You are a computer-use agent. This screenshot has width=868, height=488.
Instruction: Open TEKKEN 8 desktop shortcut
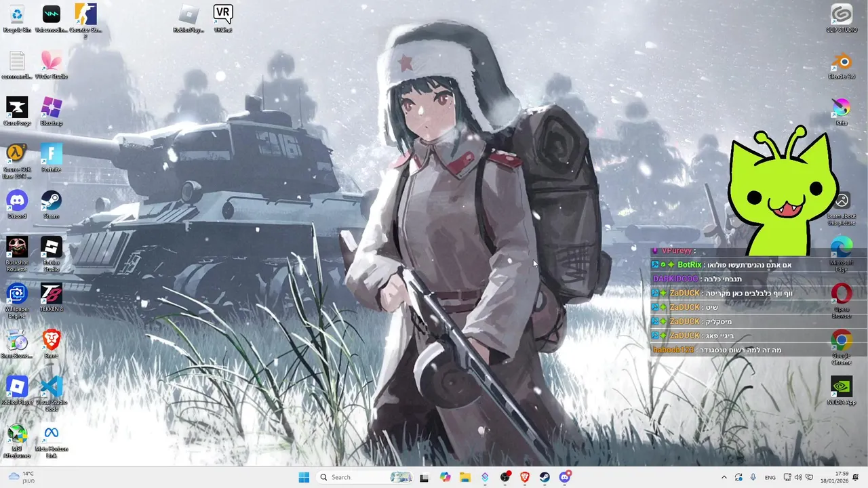click(51, 298)
